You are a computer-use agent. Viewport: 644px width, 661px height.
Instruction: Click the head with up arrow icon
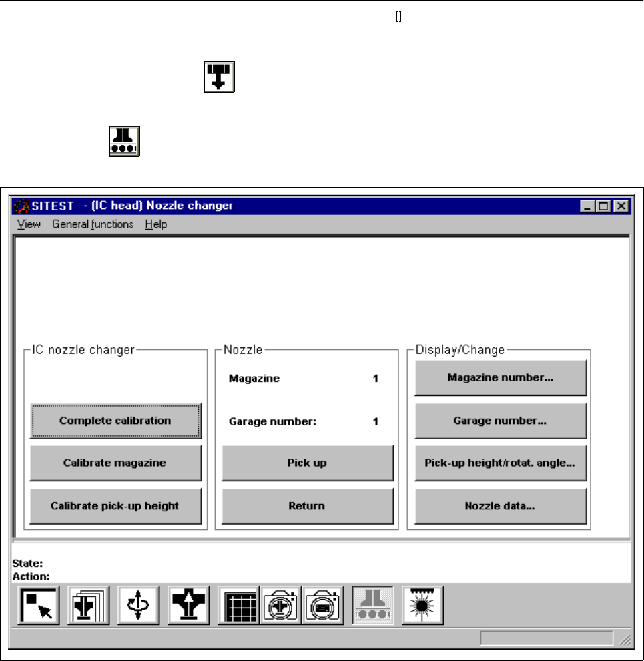coord(188,605)
